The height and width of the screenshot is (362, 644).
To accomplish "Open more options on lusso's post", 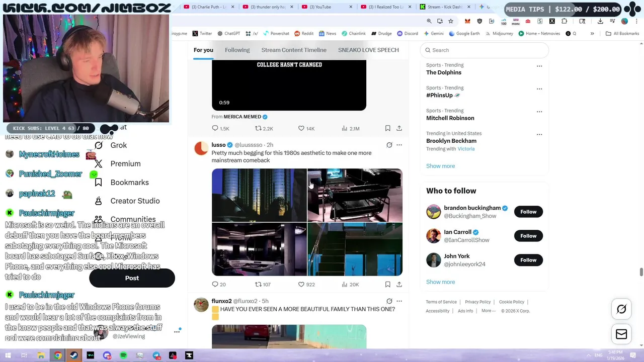I will (399, 145).
